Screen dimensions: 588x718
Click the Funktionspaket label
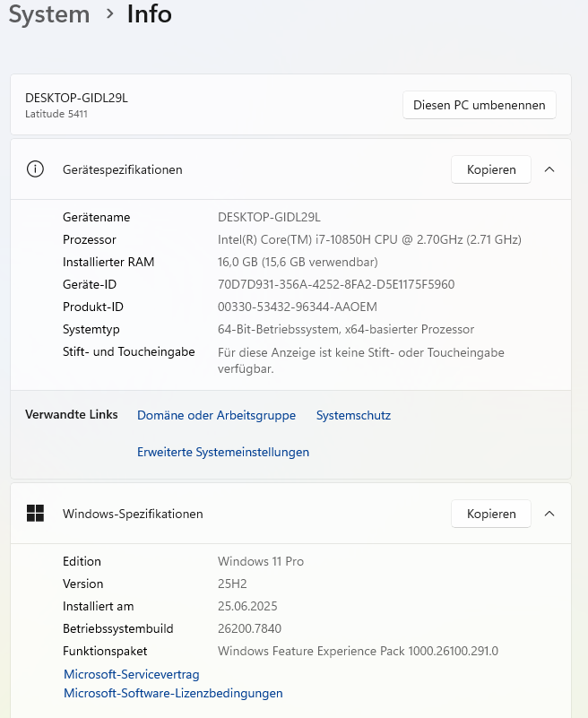(105, 651)
